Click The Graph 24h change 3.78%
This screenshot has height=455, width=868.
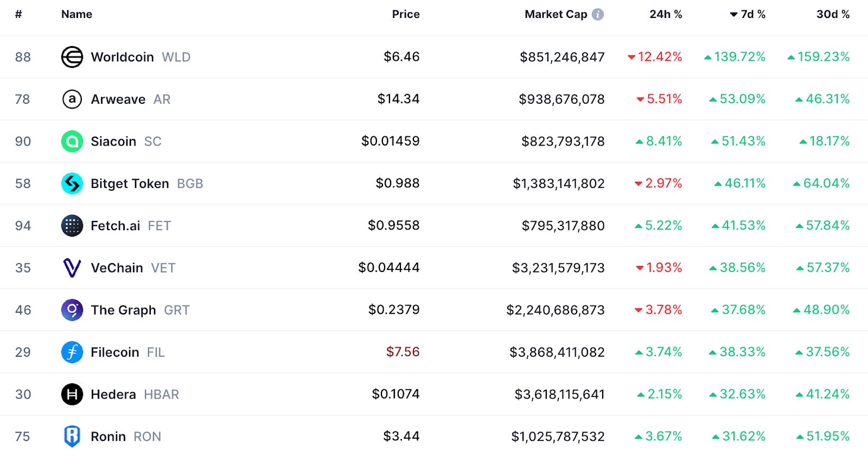click(x=658, y=309)
